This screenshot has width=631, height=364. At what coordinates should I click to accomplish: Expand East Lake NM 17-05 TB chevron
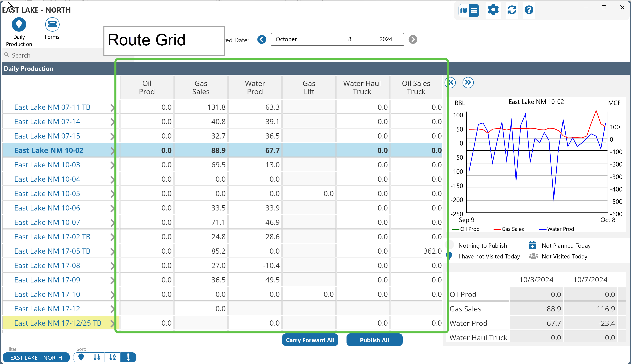(112, 251)
